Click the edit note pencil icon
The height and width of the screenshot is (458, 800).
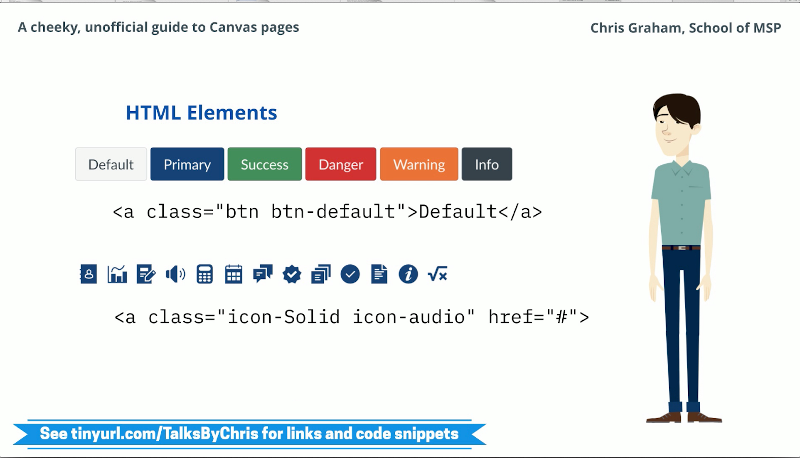[146, 273]
